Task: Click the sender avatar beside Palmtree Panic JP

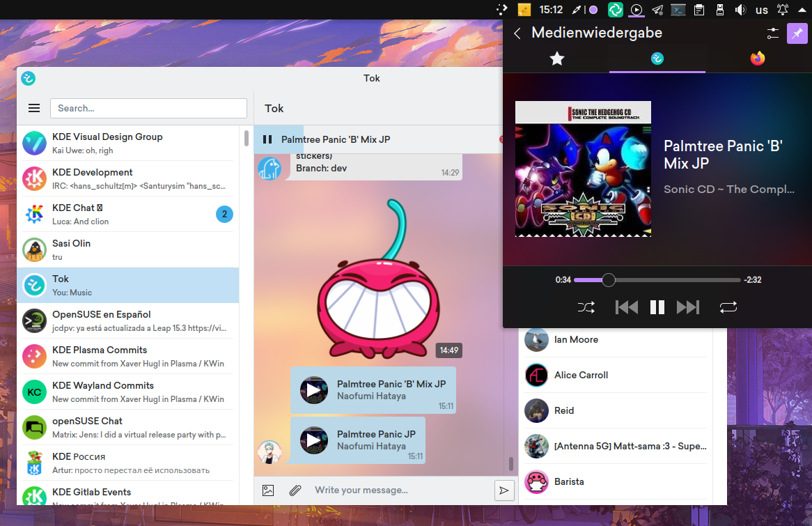Action: pyautogui.click(x=270, y=452)
